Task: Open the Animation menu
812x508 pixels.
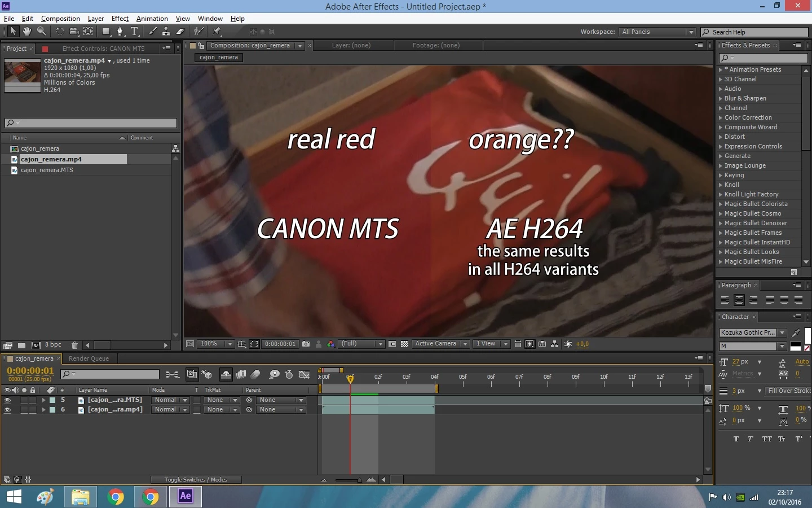Action: click(152, 19)
